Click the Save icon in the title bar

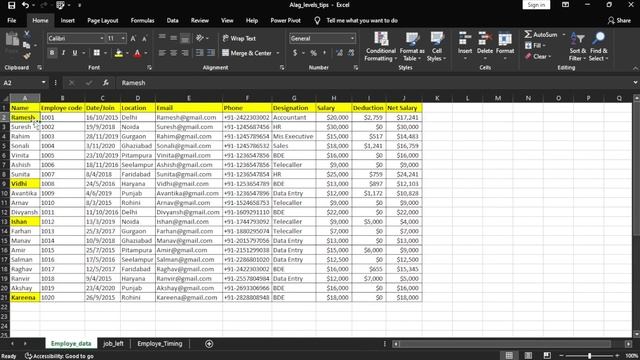pyautogui.click(x=11, y=5)
